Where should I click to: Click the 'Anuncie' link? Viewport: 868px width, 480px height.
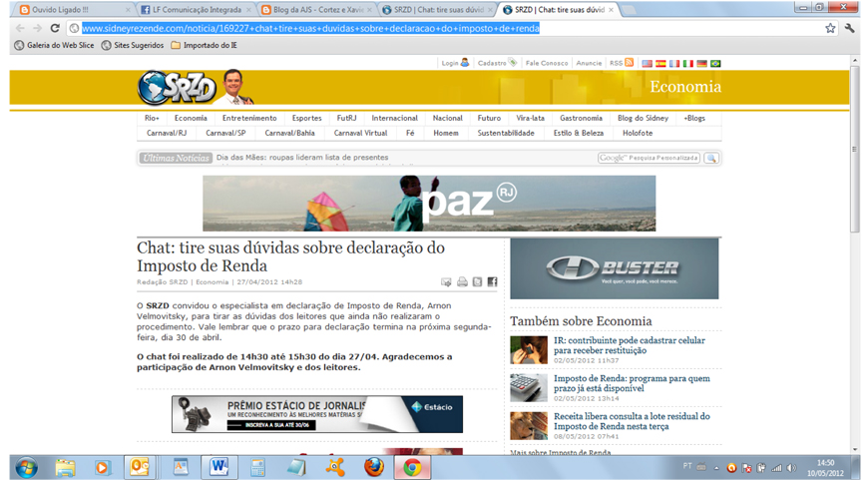click(x=589, y=63)
